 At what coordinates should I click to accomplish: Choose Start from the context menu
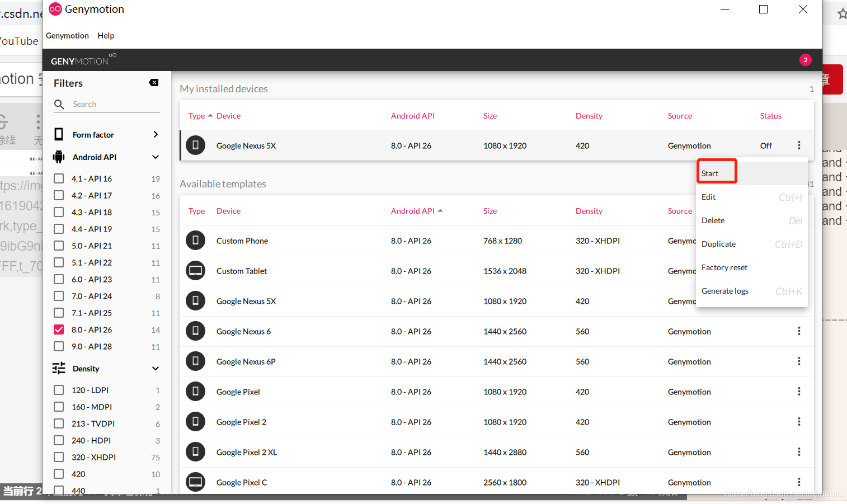tap(752, 173)
